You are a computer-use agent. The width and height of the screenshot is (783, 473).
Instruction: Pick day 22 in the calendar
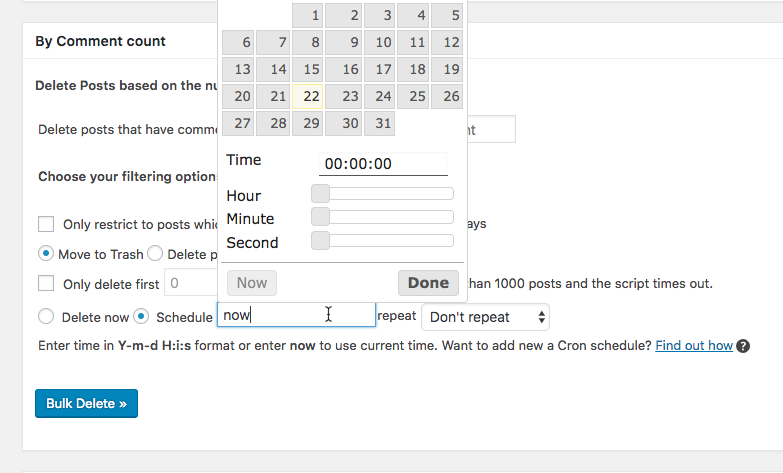point(307,96)
